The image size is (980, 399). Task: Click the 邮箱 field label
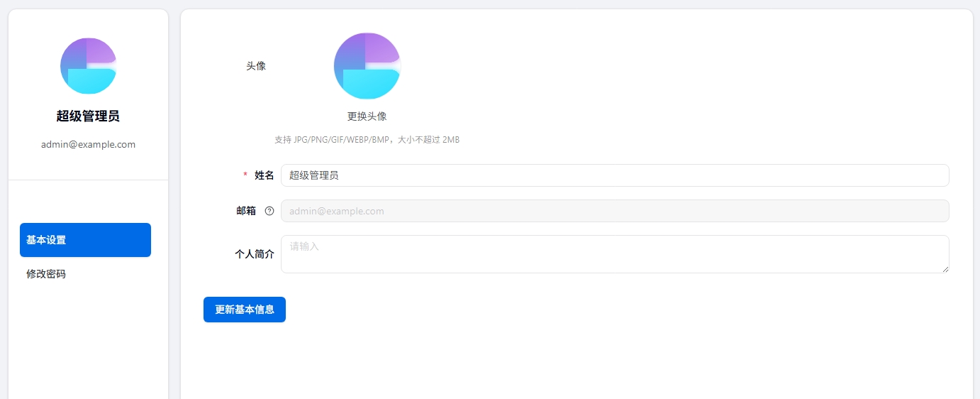point(246,211)
